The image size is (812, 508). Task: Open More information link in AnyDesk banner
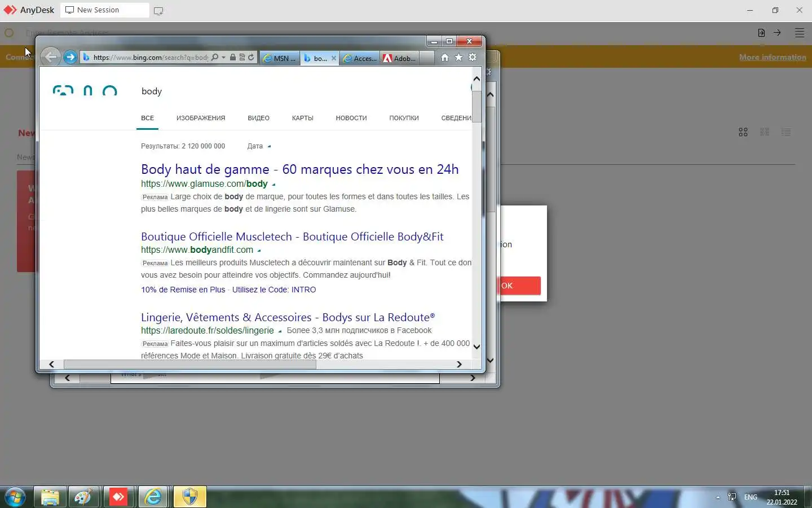click(773, 57)
